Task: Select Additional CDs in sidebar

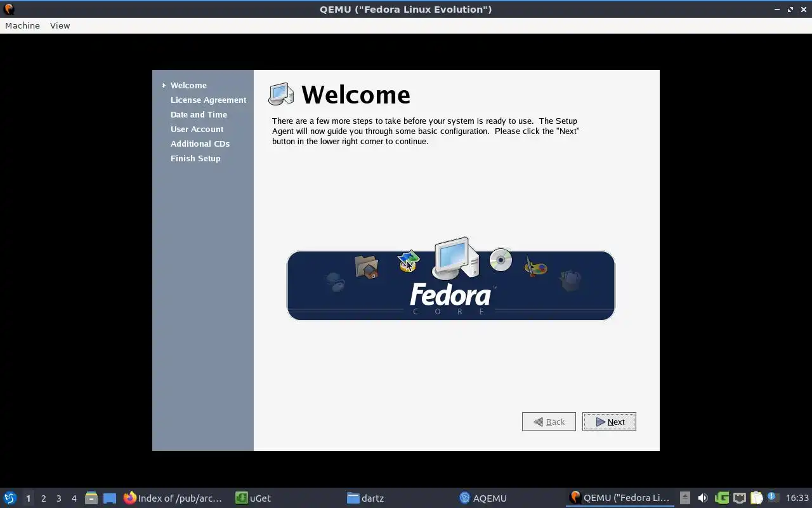Action: (x=200, y=144)
